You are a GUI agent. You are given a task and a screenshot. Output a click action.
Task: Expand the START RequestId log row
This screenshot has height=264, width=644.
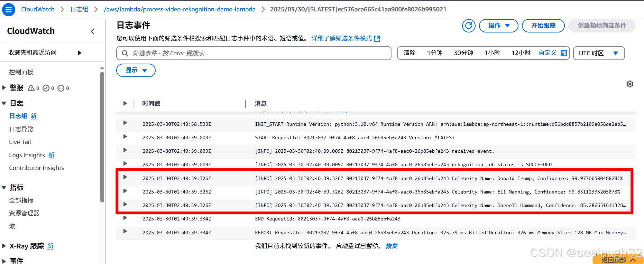coord(125,136)
